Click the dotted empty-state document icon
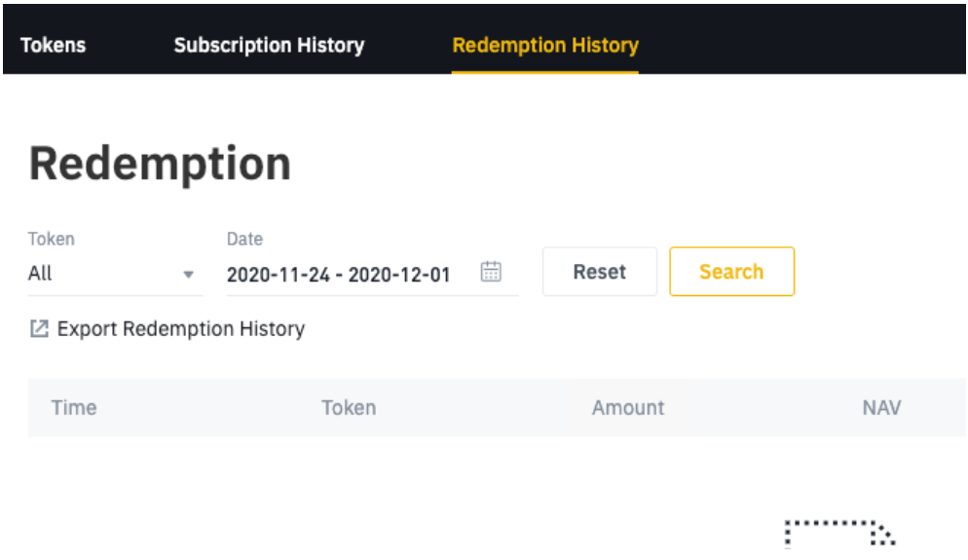 tap(839, 534)
